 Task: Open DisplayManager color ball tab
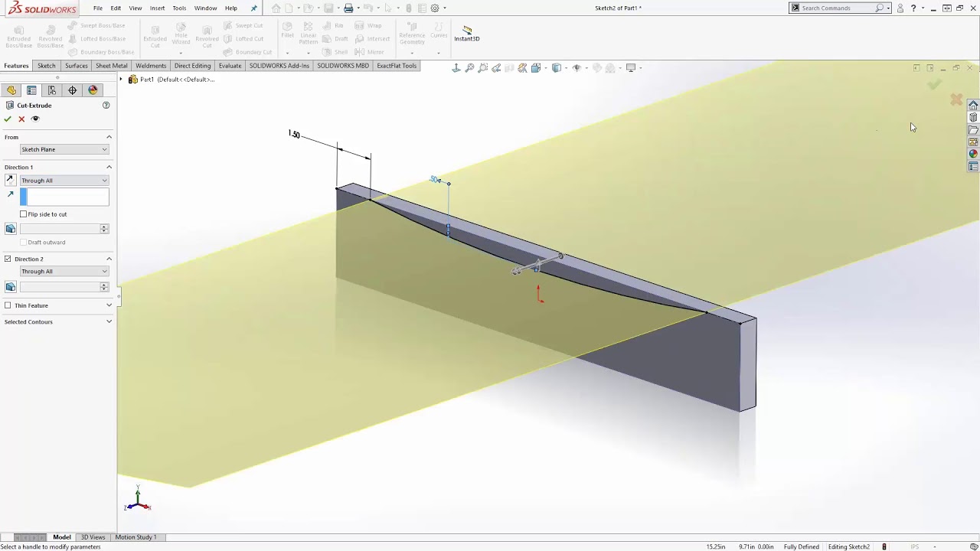(93, 90)
